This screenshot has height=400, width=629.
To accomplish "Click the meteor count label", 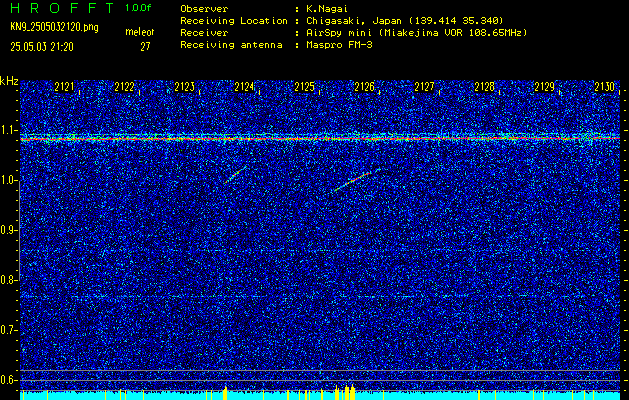I will [140, 32].
